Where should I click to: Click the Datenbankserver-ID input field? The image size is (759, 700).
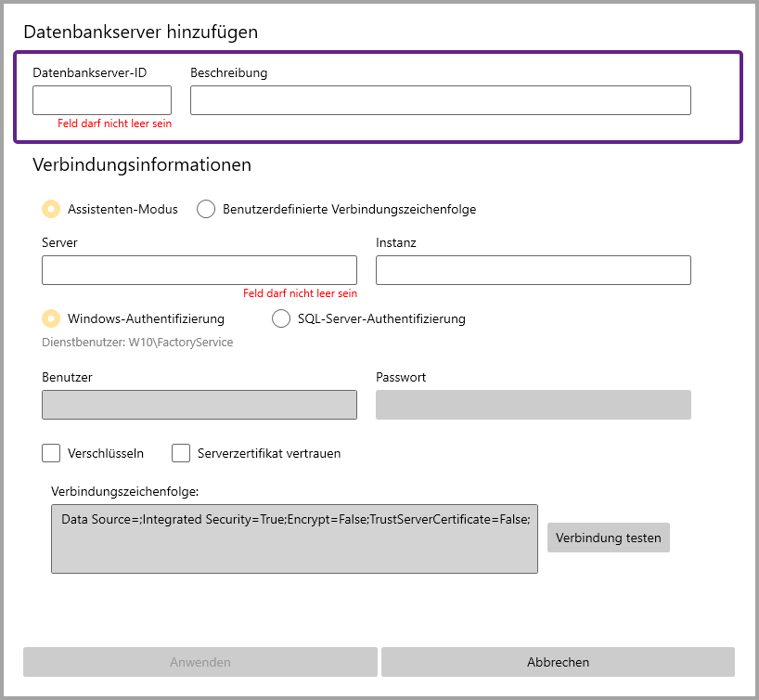pyautogui.click(x=102, y=100)
